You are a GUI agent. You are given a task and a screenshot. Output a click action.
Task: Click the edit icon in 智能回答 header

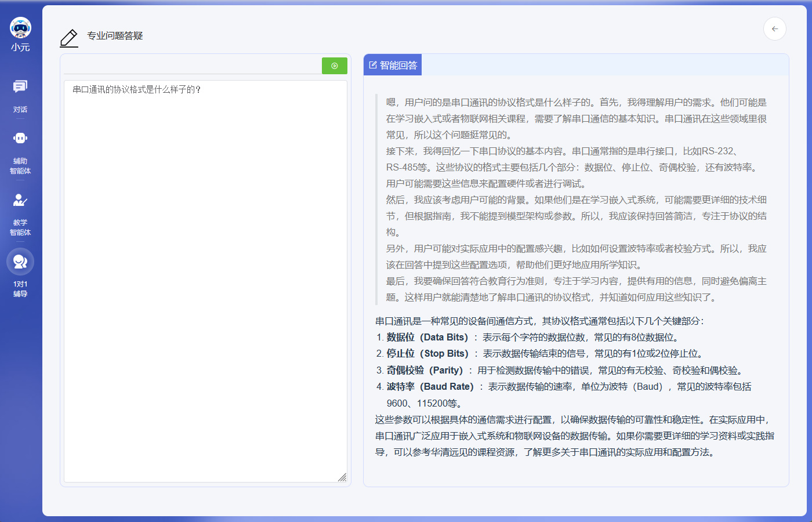(373, 65)
